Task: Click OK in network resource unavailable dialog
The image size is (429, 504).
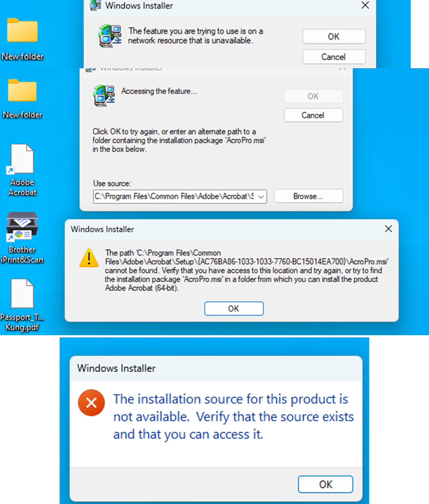Action: point(334,37)
